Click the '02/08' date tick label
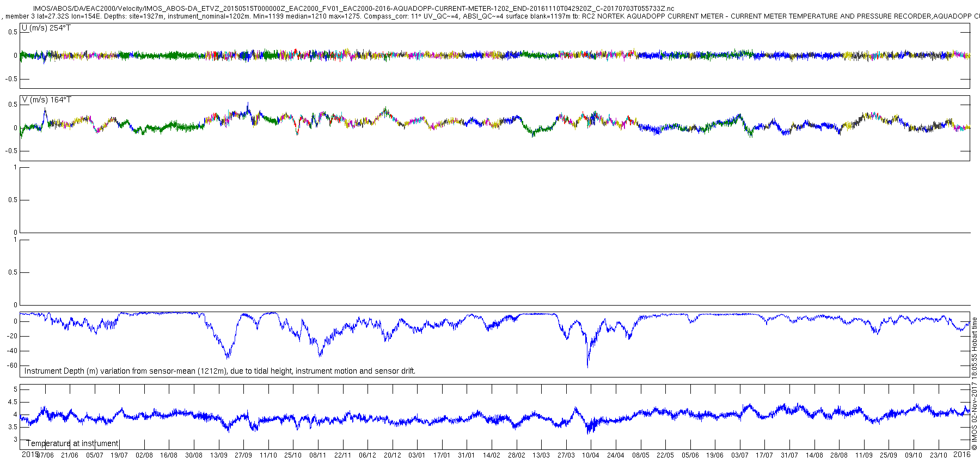Image resolution: width=980 pixels, height=463 pixels. tap(144, 455)
